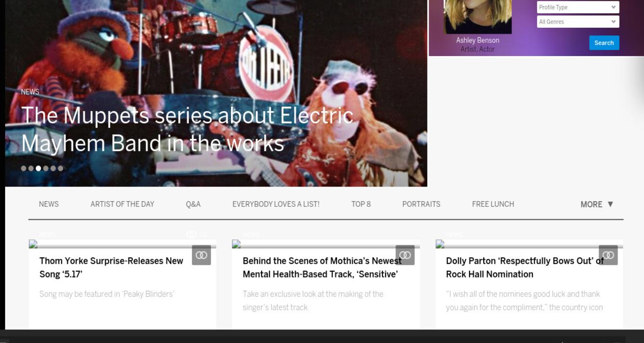The height and width of the screenshot is (343, 644).
Task: Click connect icon on Dolly Parton article
Action: click(x=608, y=255)
